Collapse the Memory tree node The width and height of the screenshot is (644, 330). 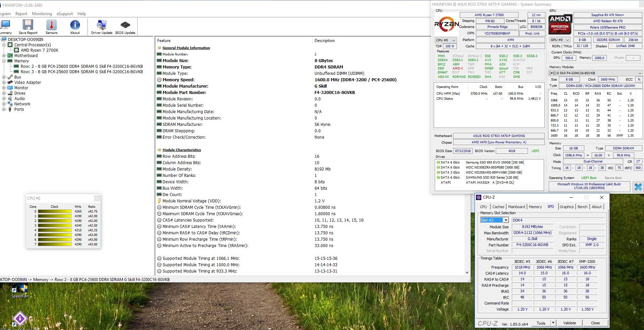(4, 61)
